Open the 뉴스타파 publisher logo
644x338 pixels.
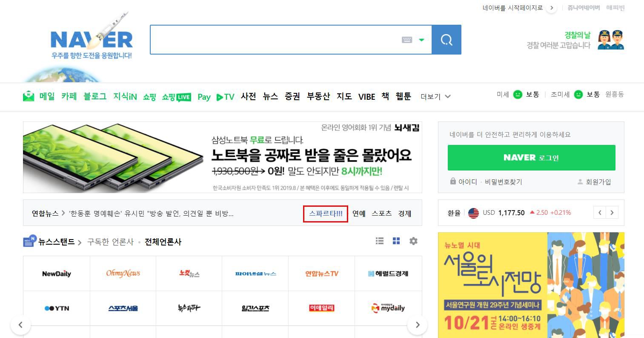pos(189,308)
